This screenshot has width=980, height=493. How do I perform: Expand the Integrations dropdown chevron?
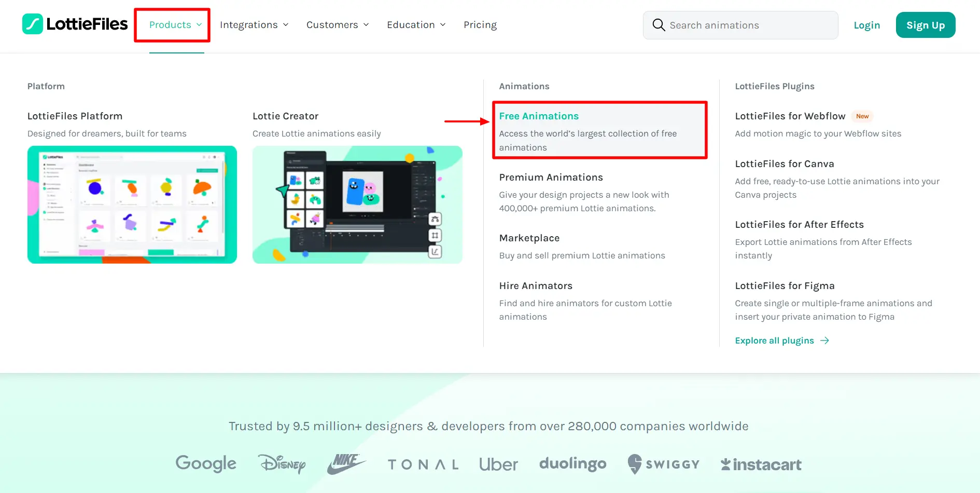click(x=286, y=25)
